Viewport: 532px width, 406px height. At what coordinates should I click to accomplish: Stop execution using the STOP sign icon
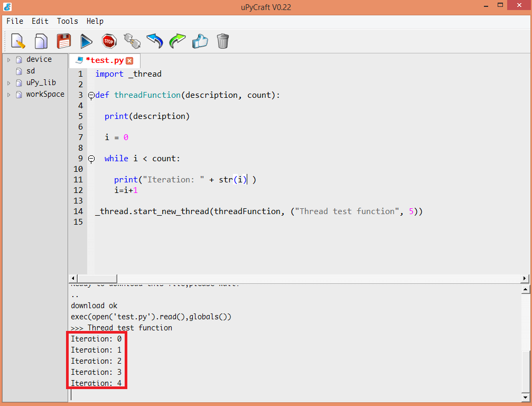109,41
